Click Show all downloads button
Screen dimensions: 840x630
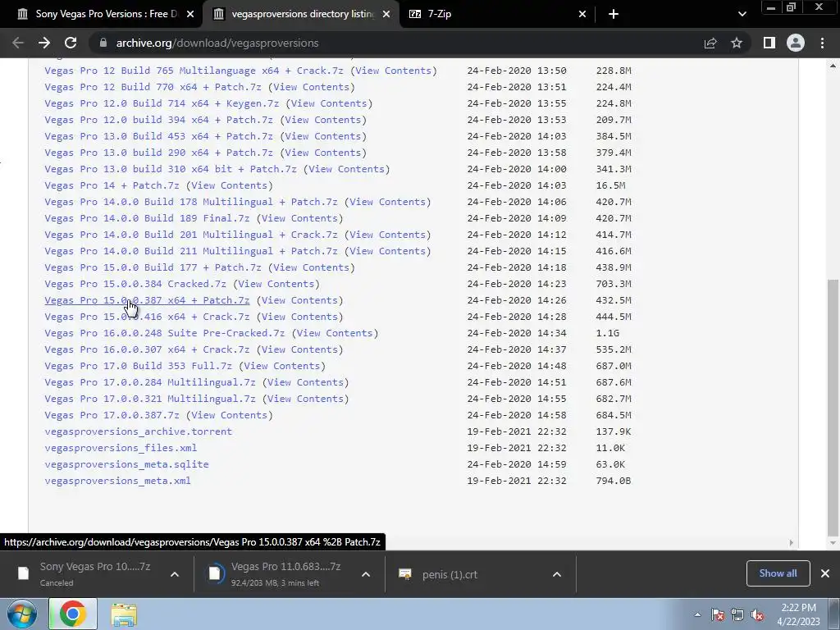point(778,573)
